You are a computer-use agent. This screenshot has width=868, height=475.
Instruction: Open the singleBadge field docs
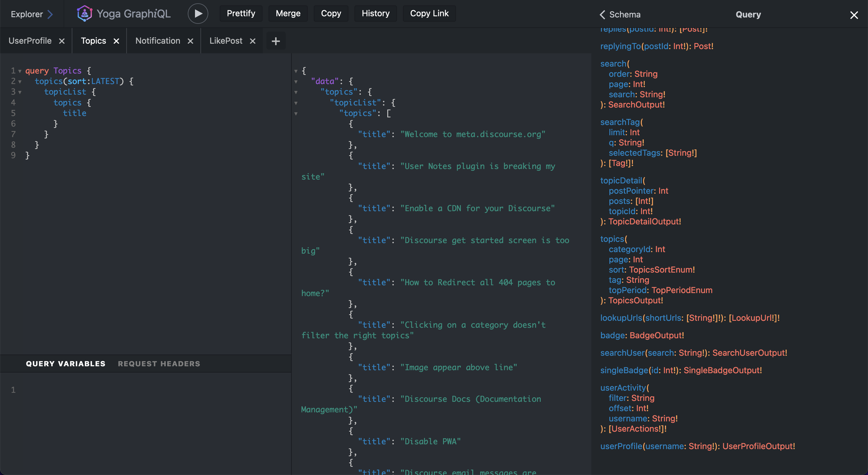tap(624, 370)
